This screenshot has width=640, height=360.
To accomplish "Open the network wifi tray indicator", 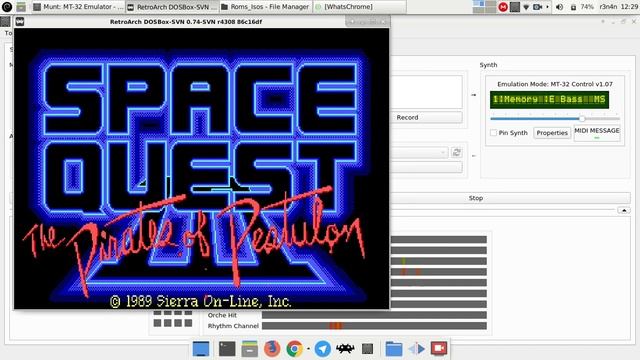I will pos(526,7).
